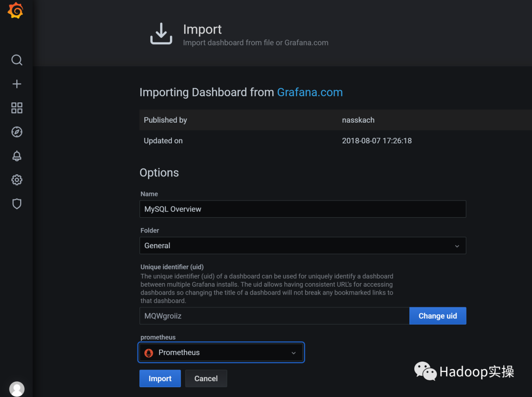Click the Updated on label
Image resolution: width=532 pixels, height=397 pixels.
coord(163,141)
